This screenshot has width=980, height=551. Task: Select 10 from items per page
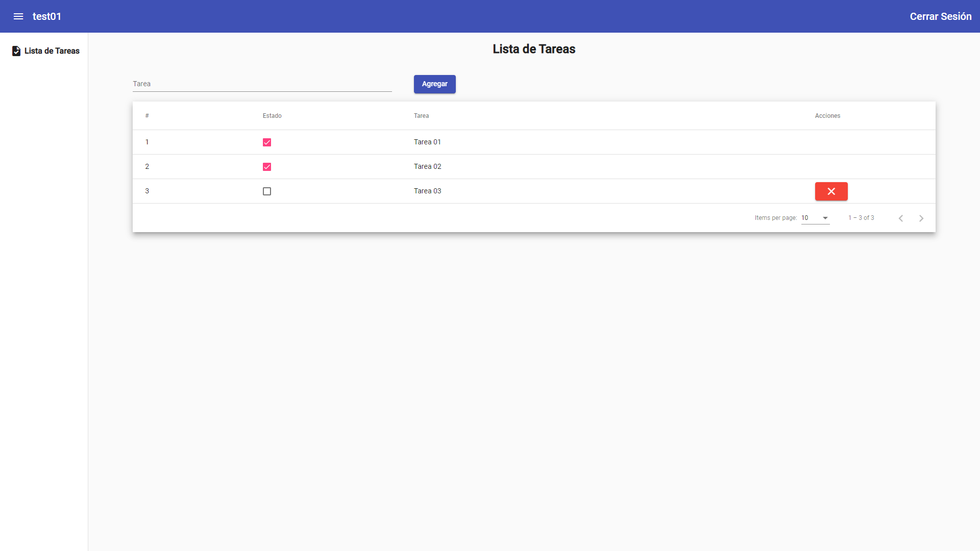pos(805,218)
